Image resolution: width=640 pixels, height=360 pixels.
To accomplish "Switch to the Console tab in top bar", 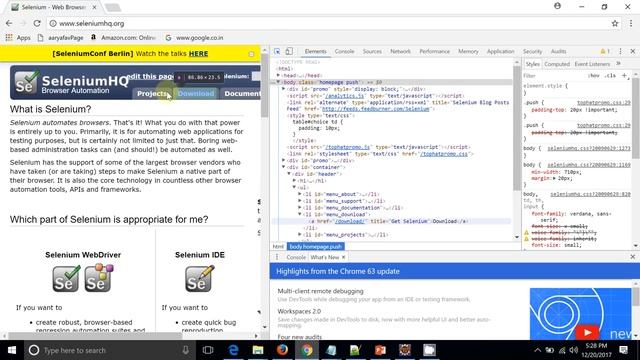I will point(344,51).
